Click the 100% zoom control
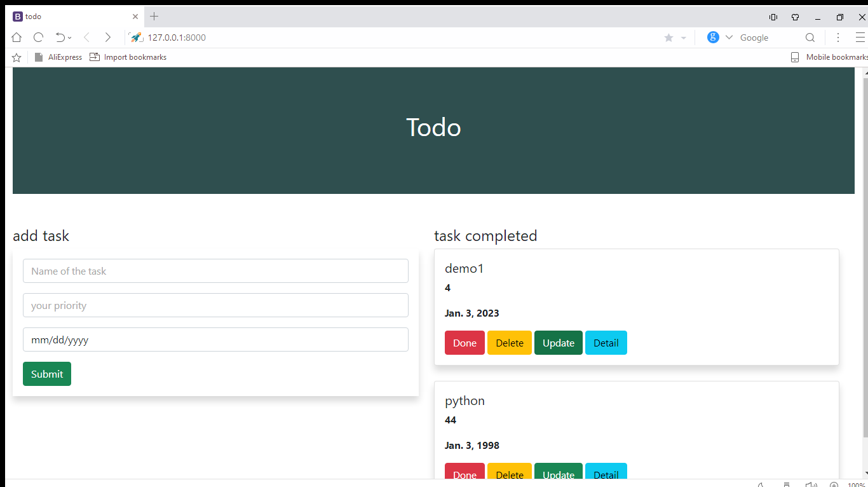The height and width of the screenshot is (487, 868). (855, 484)
